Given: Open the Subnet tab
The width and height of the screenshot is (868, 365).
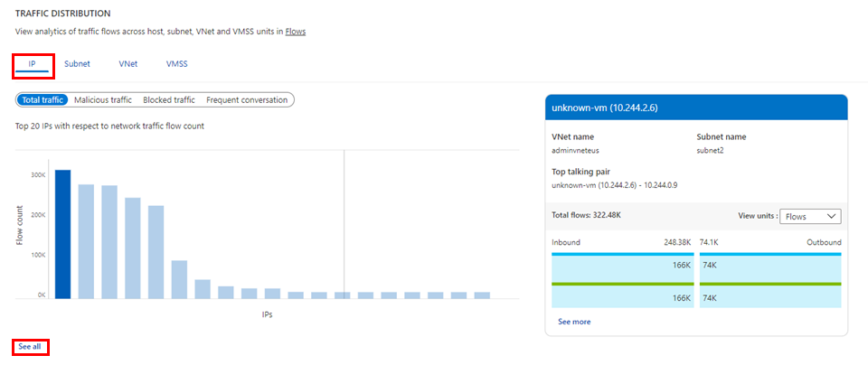Looking at the screenshot, I should pos(77,64).
